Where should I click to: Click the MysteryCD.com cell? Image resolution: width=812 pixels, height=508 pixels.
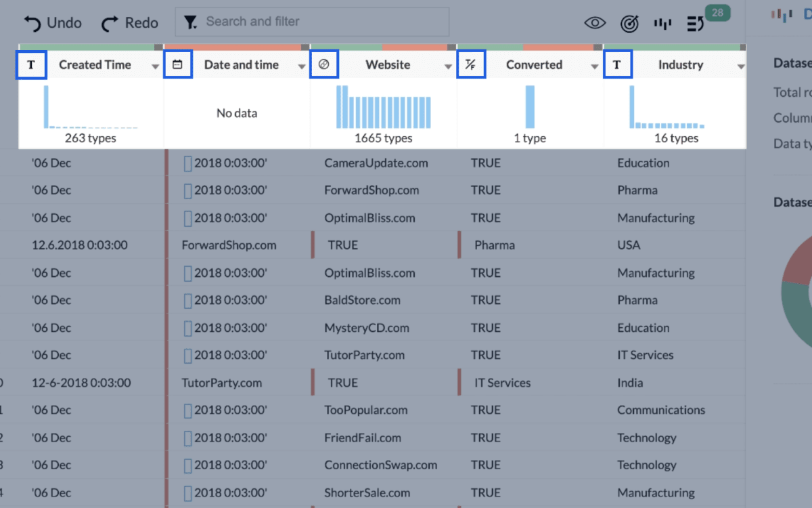367,328
